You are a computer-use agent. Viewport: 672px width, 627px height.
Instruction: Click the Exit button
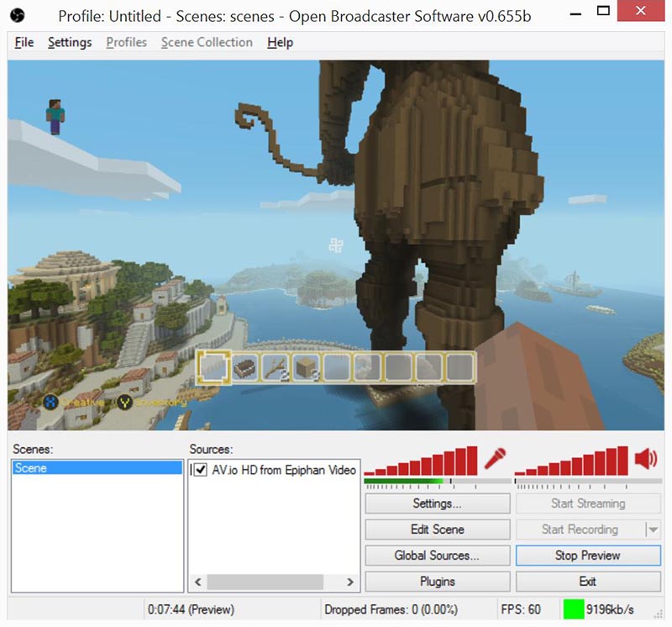pos(588,582)
